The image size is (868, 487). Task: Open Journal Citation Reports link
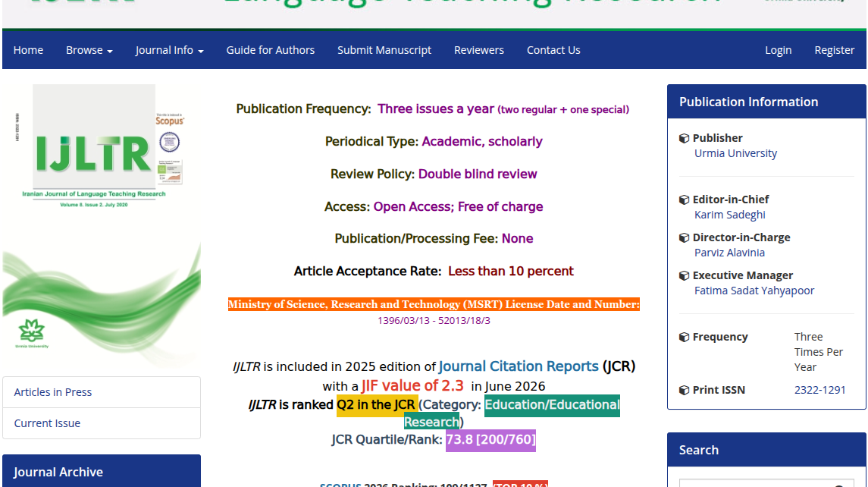pyautogui.click(x=519, y=366)
